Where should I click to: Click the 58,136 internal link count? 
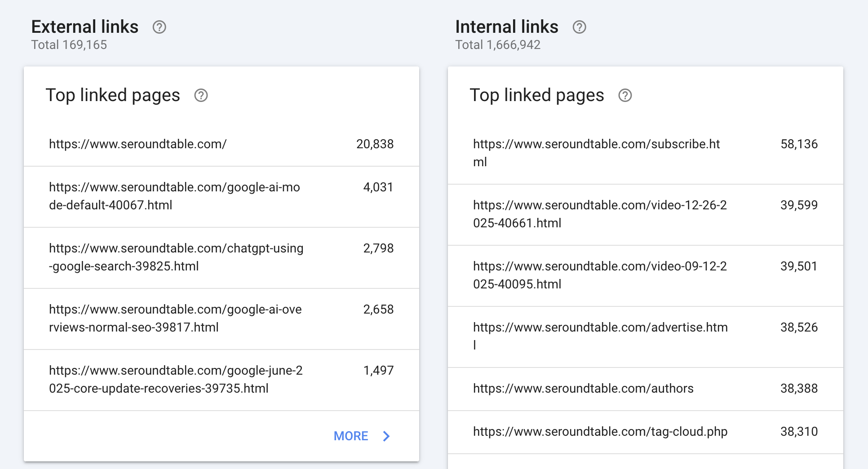[x=799, y=144]
